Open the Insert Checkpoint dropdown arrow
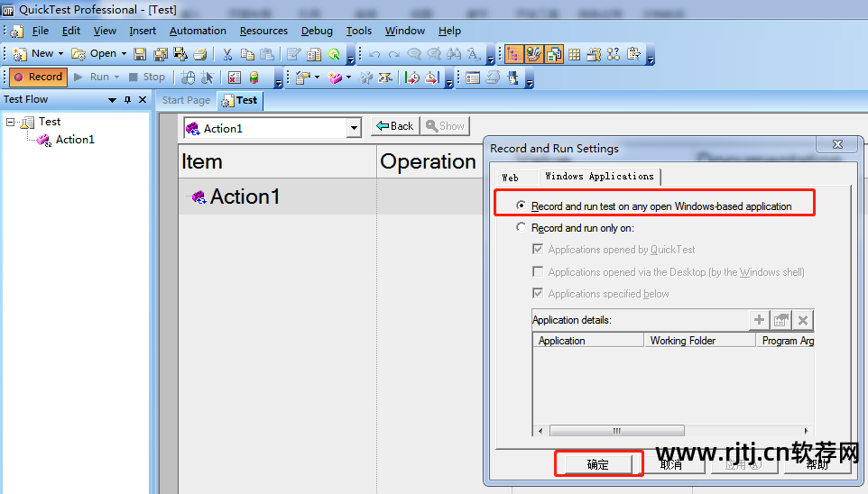 point(318,78)
